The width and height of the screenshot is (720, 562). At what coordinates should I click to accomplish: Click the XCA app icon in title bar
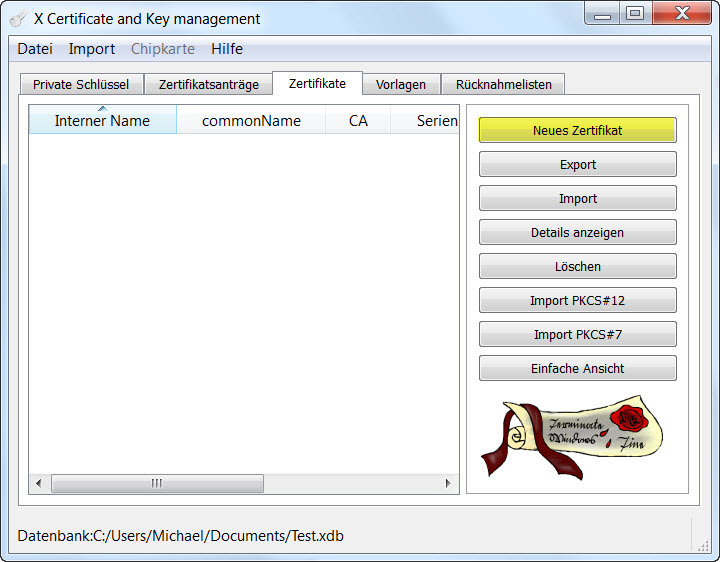[x=18, y=18]
